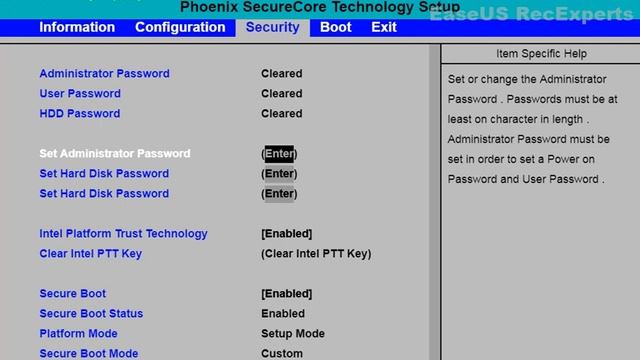
Task: Select the HDD Password label
Action: click(x=80, y=113)
